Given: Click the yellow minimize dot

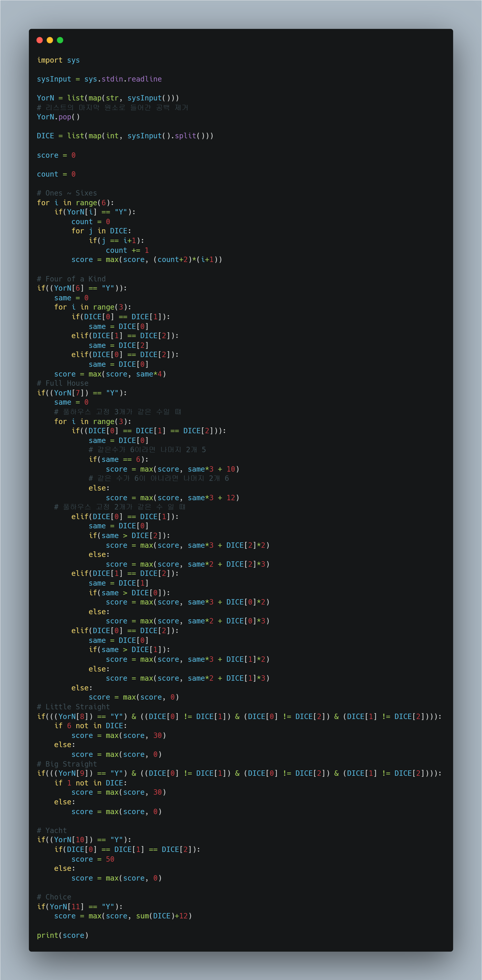Looking at the screenshot, I should [x=50, y=40].
